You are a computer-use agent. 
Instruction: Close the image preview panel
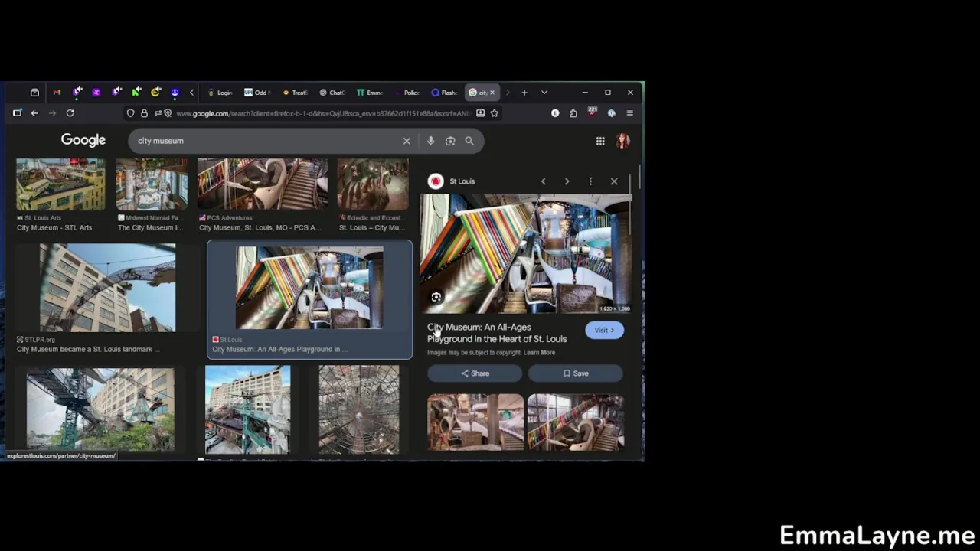click(614, 181)
